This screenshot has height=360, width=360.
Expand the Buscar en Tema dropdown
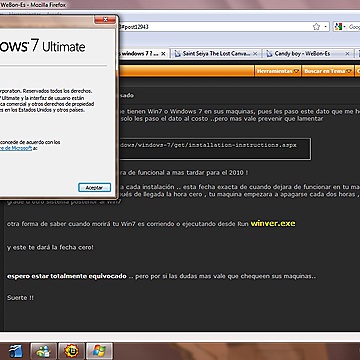click(328, 71)
